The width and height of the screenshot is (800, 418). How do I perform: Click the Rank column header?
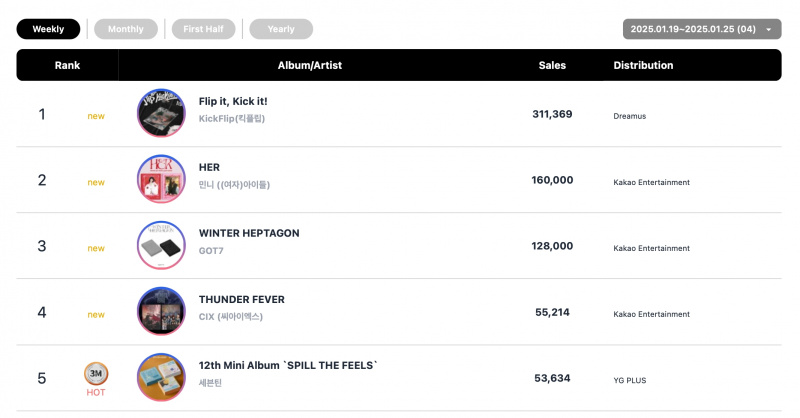(67, 65)
